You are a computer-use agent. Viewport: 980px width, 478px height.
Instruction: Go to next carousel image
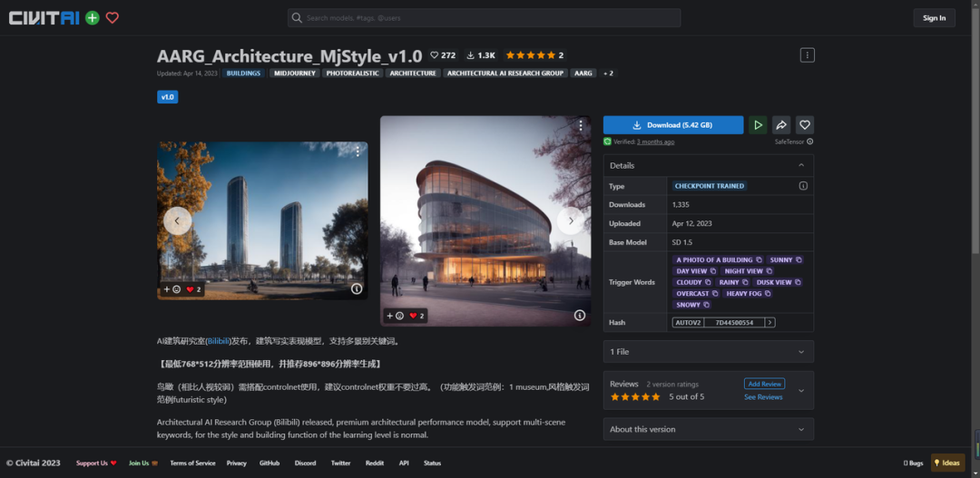coord(570,220)
